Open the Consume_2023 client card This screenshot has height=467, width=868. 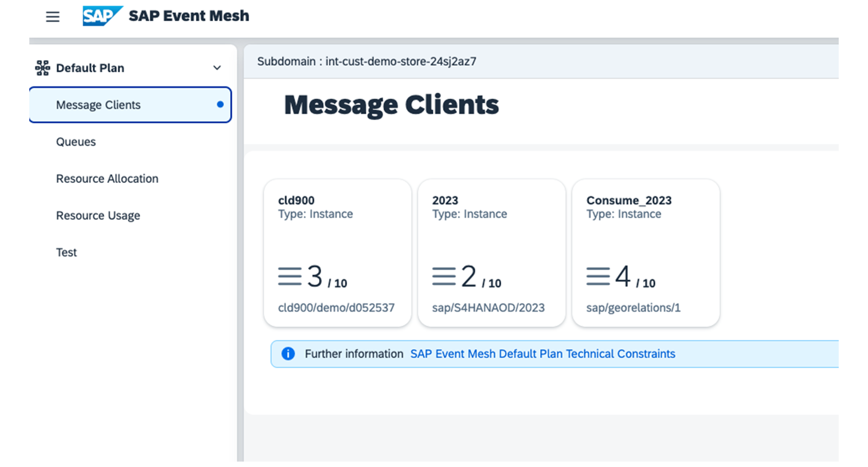[x=646, y=253]
